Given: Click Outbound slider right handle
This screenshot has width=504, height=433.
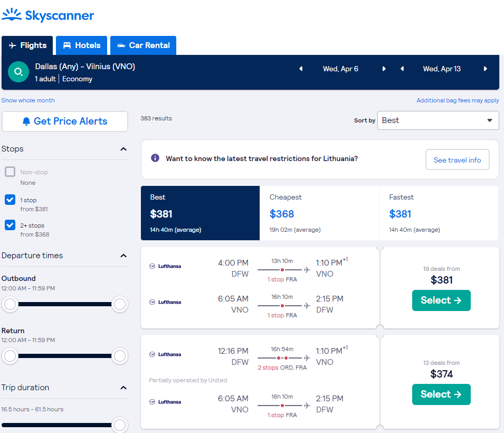Looking at the screenshot, I should pyautogui.click(x=120, y=304).
